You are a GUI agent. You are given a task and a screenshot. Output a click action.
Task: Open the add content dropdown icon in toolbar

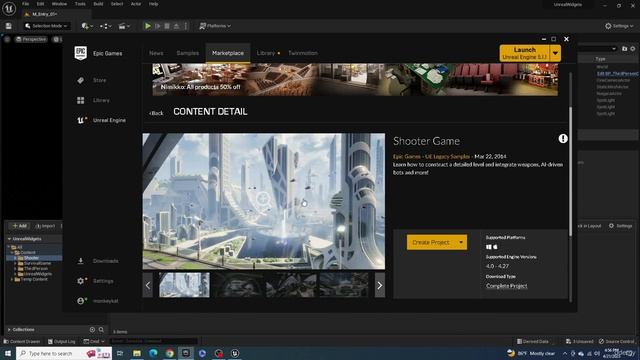[87, 26]
